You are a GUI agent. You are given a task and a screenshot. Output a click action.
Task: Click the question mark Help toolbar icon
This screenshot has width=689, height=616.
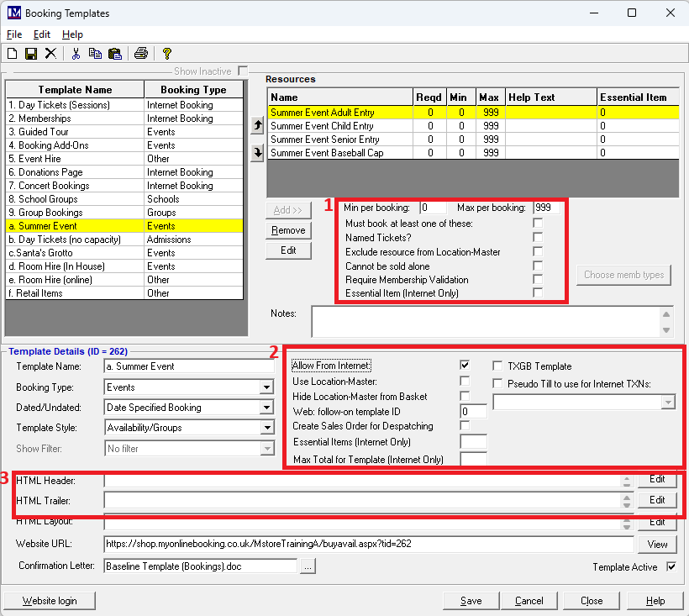166,54
